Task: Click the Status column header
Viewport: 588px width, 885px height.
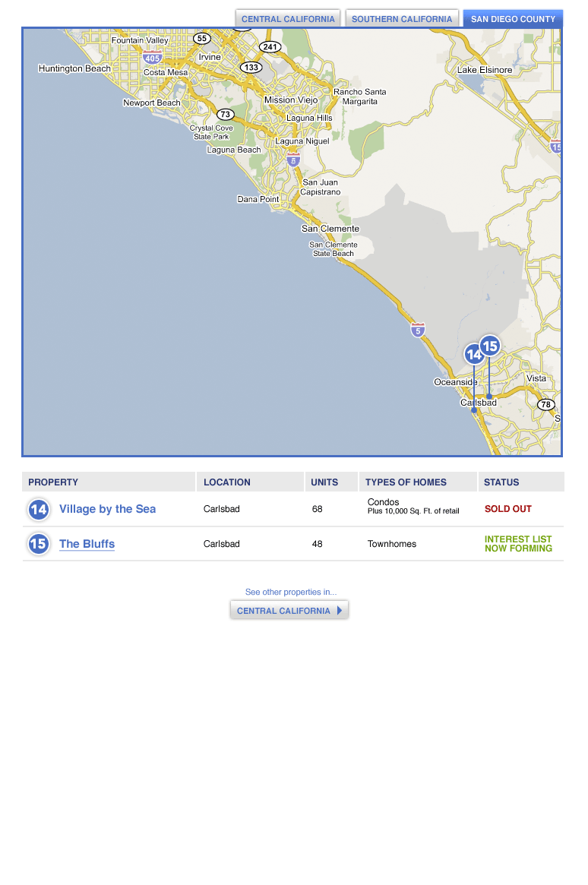Action: coord(501,482)
